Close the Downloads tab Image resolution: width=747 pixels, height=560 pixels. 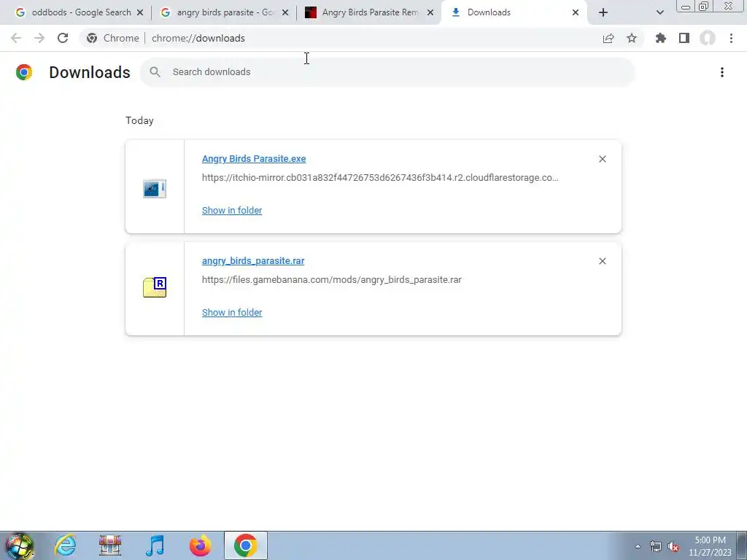[576, 12]
